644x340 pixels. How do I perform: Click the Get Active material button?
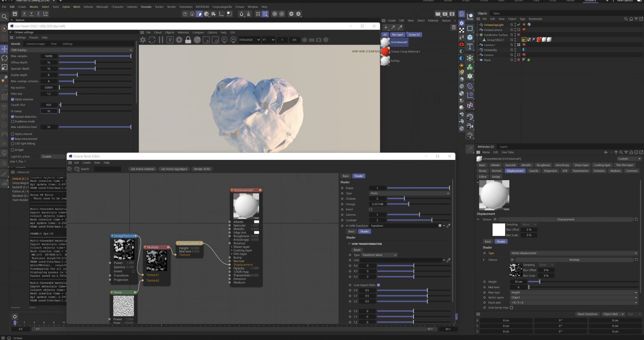coord(142,169)
